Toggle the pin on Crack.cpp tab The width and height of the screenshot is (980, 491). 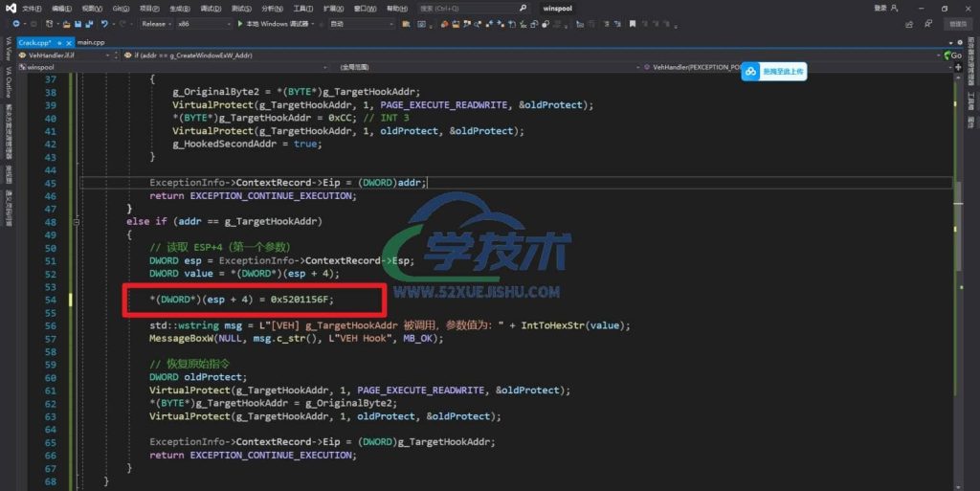tap(59, 43)
